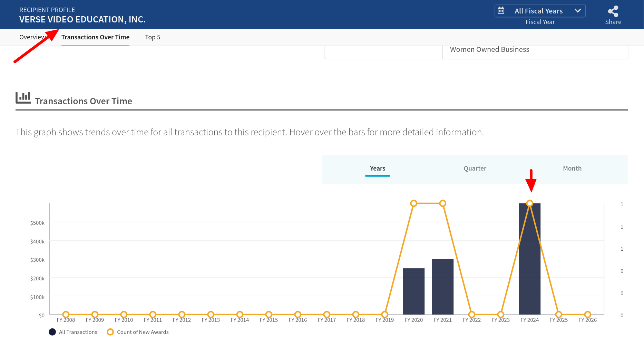The width and height of the screenshot is (644, 356).
Task: Switch graph view to Month
Action: [572, 169]
